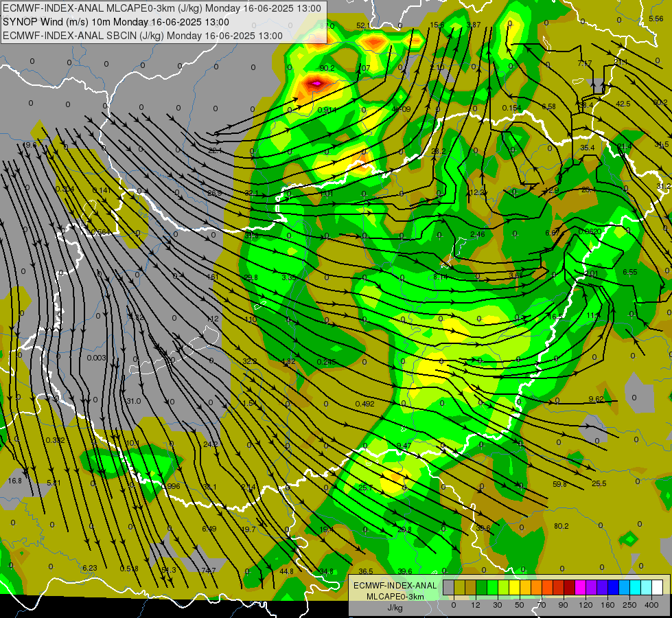The image size is (672, 618).
Task: Click the header line 'SYNOP Wind (m/s) 10m'
Action: 56,22
